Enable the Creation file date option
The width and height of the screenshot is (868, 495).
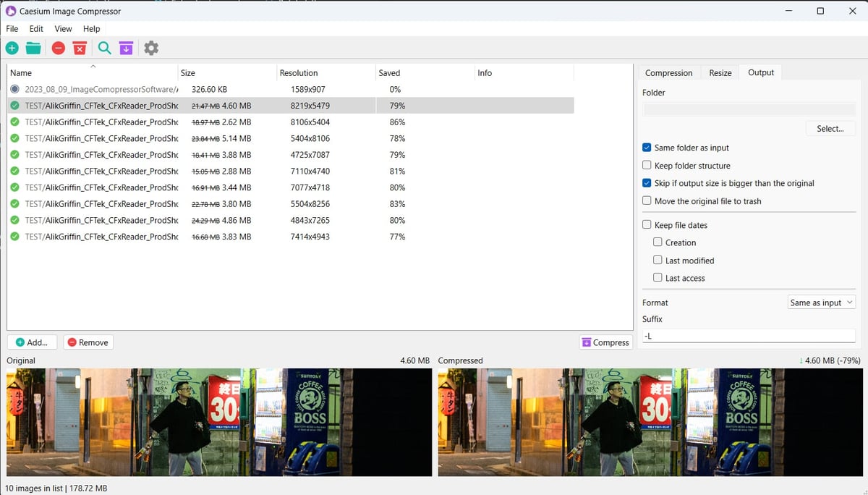658,242
